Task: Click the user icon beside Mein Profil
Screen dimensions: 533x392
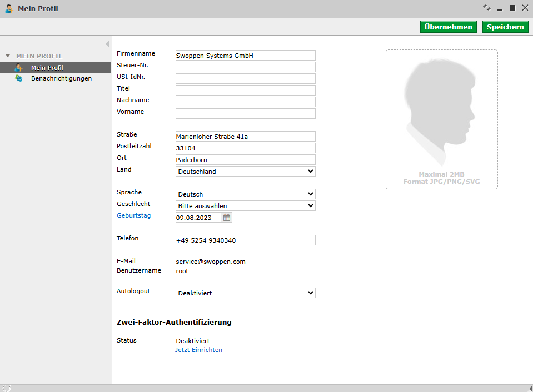Action: 17,67
